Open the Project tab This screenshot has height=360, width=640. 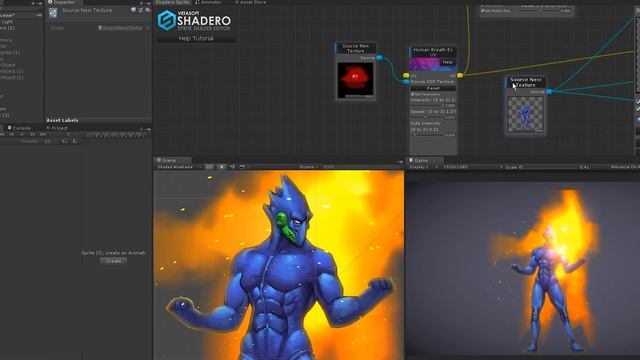pos(57,128)
